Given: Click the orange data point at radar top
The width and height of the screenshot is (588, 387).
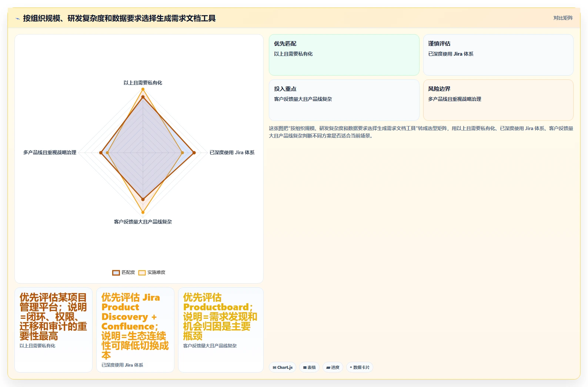Looking at the screenshot, I should (143, 89).
